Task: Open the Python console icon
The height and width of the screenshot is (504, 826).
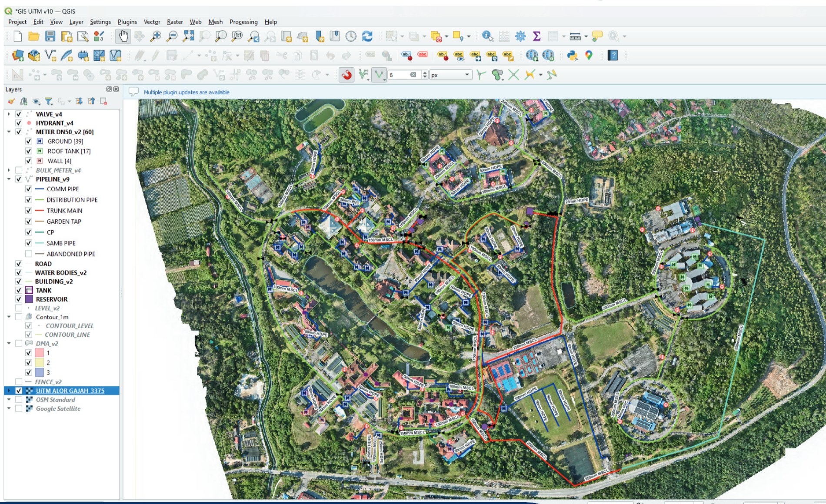Action: point(572,56)
